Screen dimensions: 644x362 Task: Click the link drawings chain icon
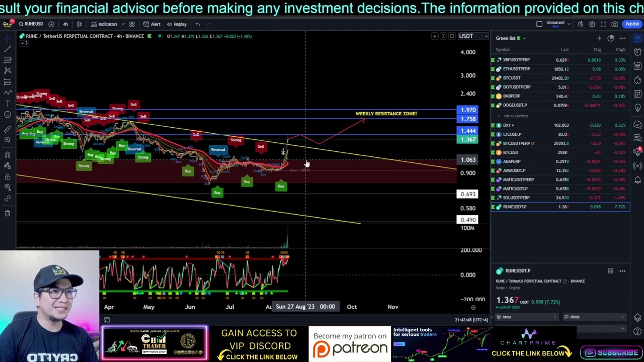(x=8, y=199)
